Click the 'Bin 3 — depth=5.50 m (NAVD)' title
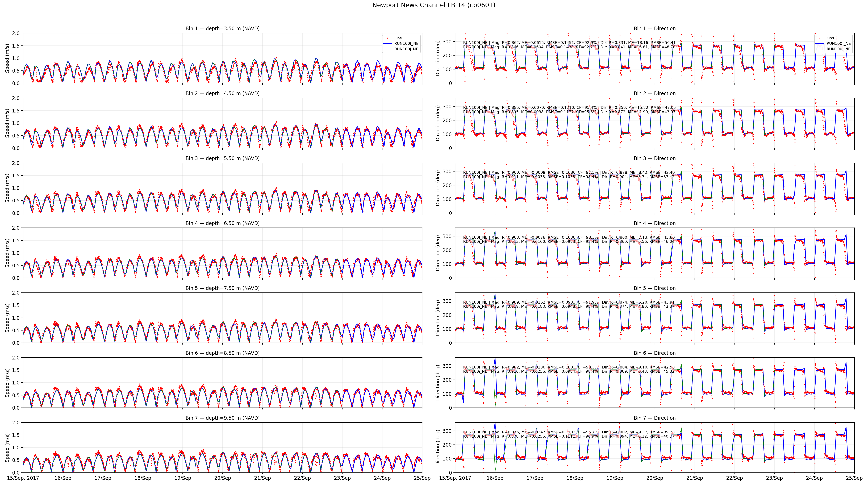 point(222,158)
